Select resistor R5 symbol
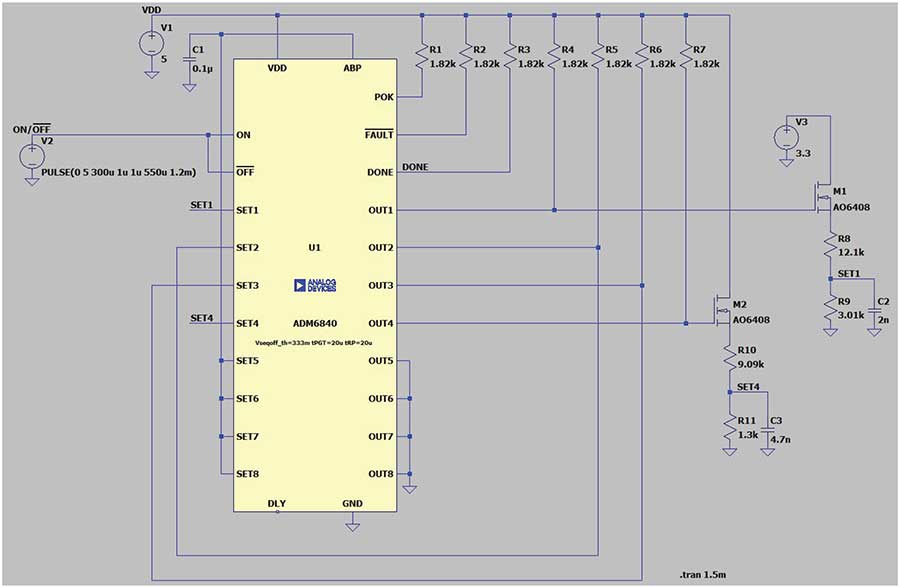Screen dimensions: 900x588 [x=598, y=57]
